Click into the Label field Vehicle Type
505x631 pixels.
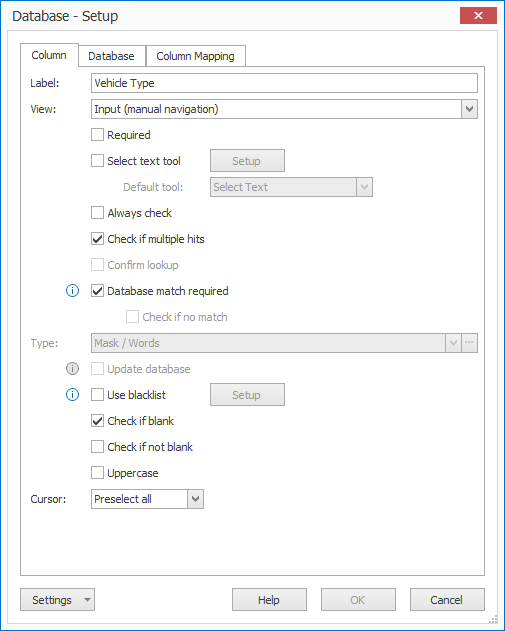[x=284, y=83]
